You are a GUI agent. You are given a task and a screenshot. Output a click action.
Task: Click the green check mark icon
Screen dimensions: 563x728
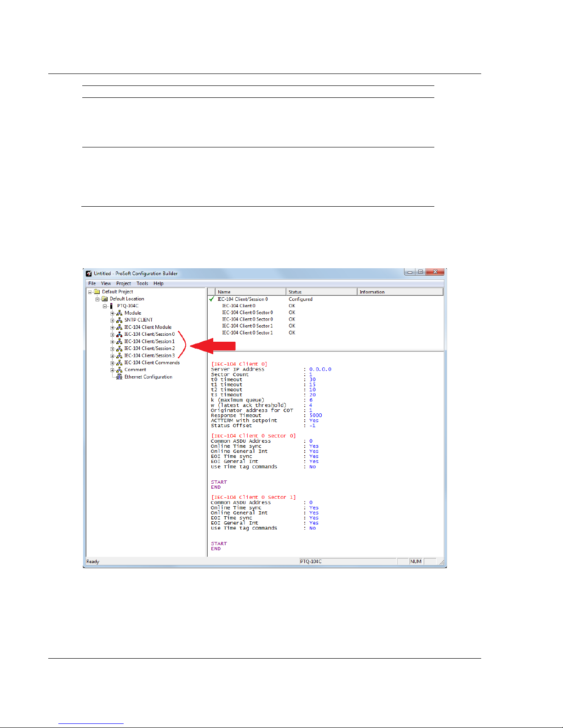coord(212,299)
